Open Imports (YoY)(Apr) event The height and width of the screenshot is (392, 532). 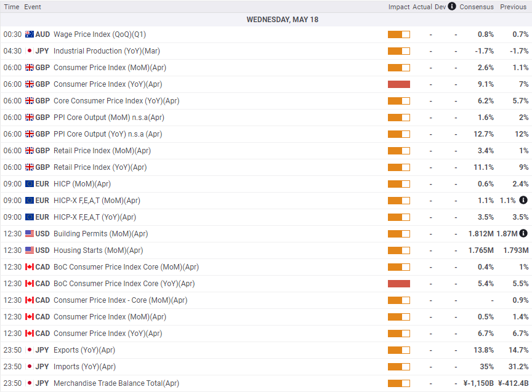pos(84,367)
